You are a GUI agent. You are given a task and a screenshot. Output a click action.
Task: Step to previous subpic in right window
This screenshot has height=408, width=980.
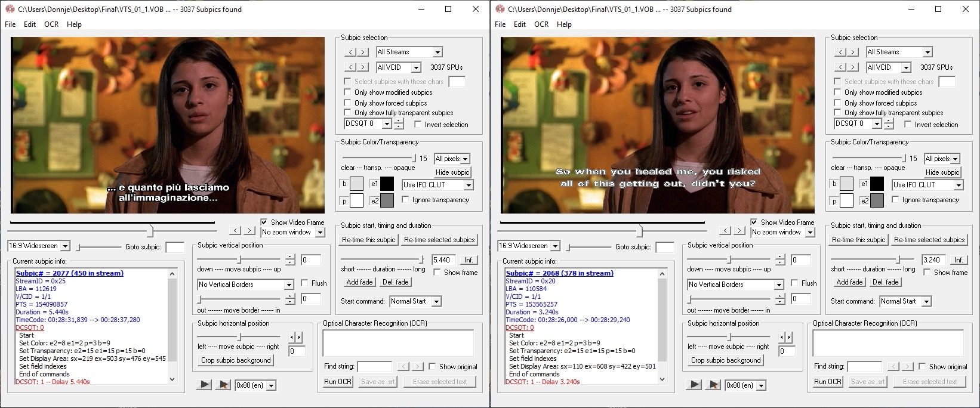(x=726, y=230)
